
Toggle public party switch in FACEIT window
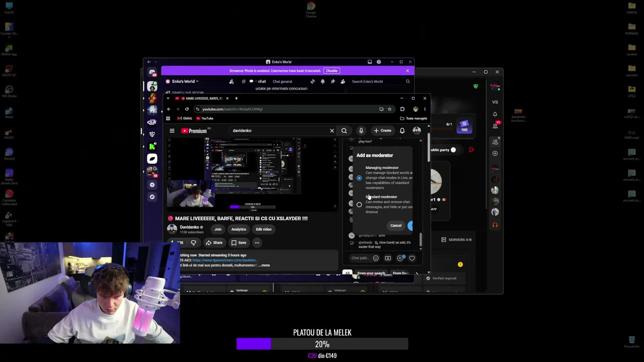tap(453, 150)
